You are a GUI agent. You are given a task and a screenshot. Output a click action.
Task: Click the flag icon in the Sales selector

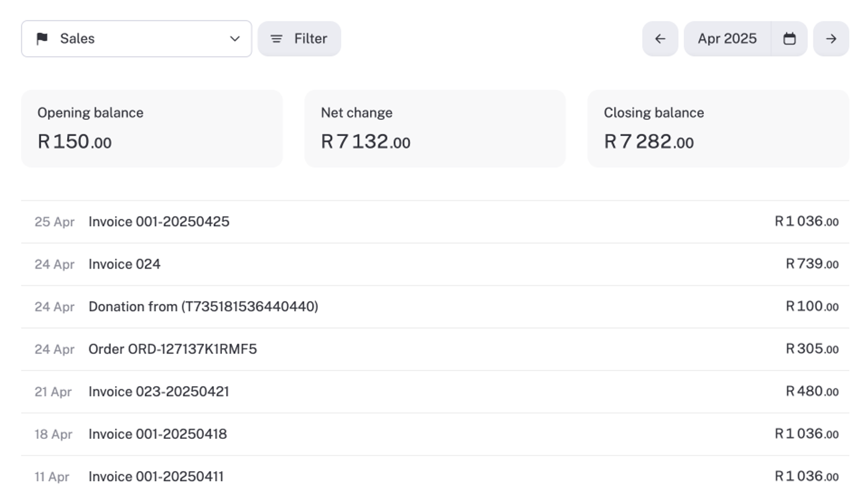pyautogui.click(x=42, y=39)
